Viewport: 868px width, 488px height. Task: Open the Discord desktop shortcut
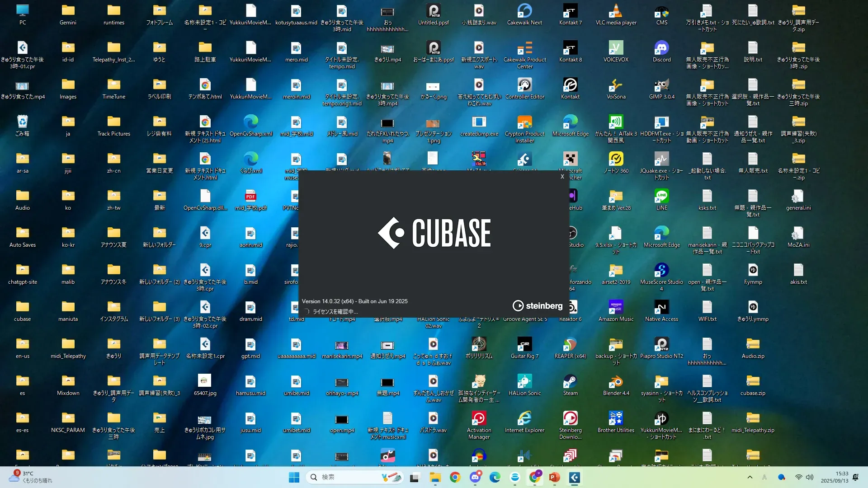click(x=661, y=48)
